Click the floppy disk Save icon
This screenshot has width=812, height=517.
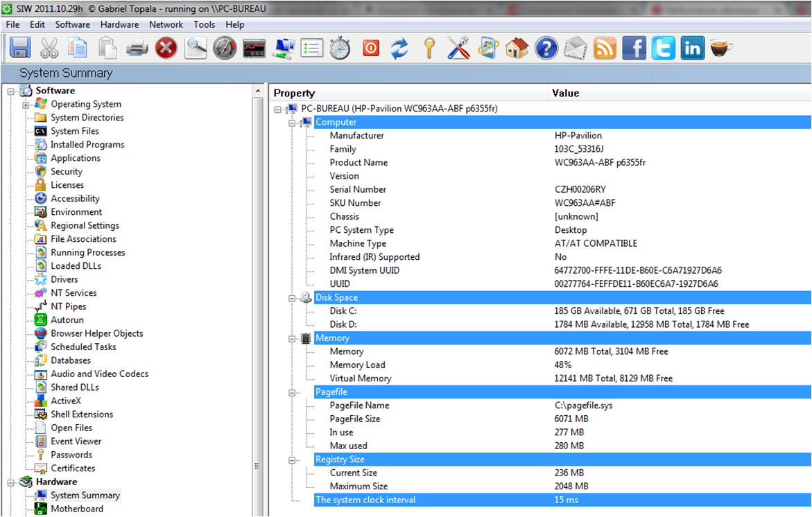tap(20, 48)
